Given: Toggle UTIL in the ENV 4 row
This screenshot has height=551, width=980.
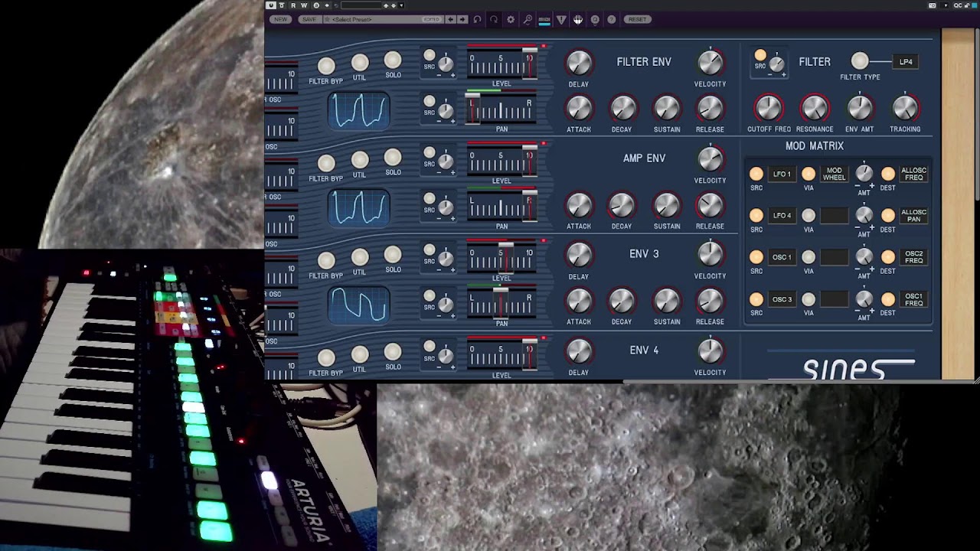Looking at the screenshot, I should click(x=360, y=354).
